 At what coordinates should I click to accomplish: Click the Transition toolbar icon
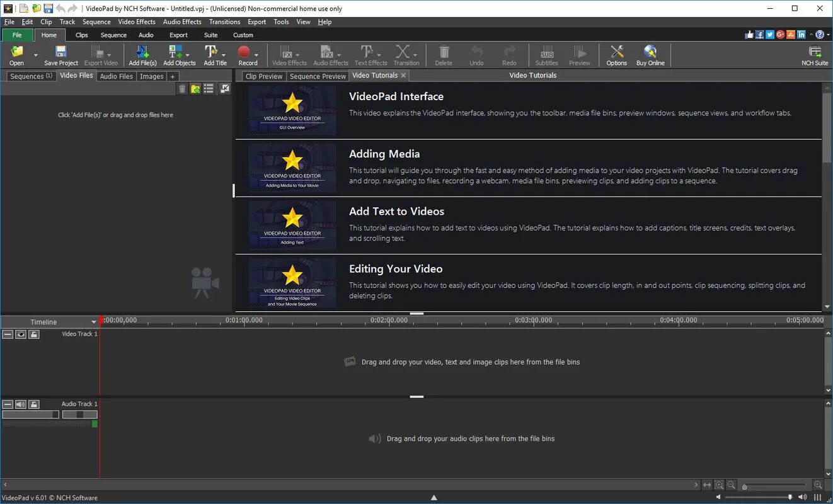point(403,52)
